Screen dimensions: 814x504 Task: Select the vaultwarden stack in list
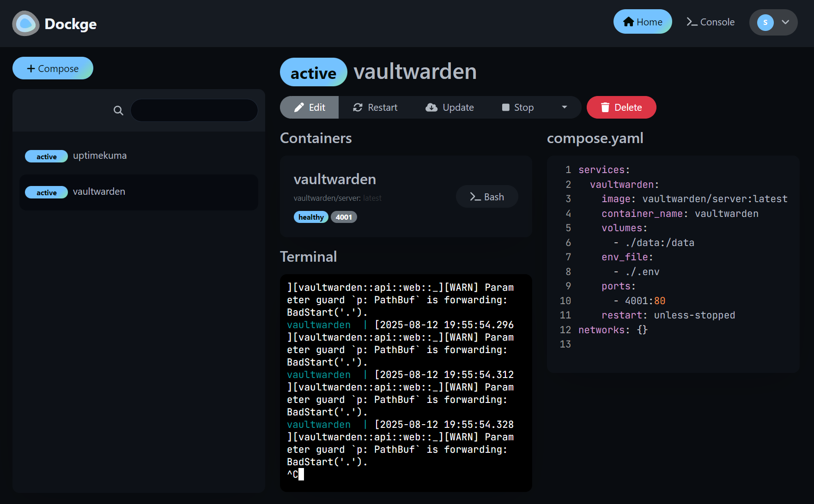139,192
